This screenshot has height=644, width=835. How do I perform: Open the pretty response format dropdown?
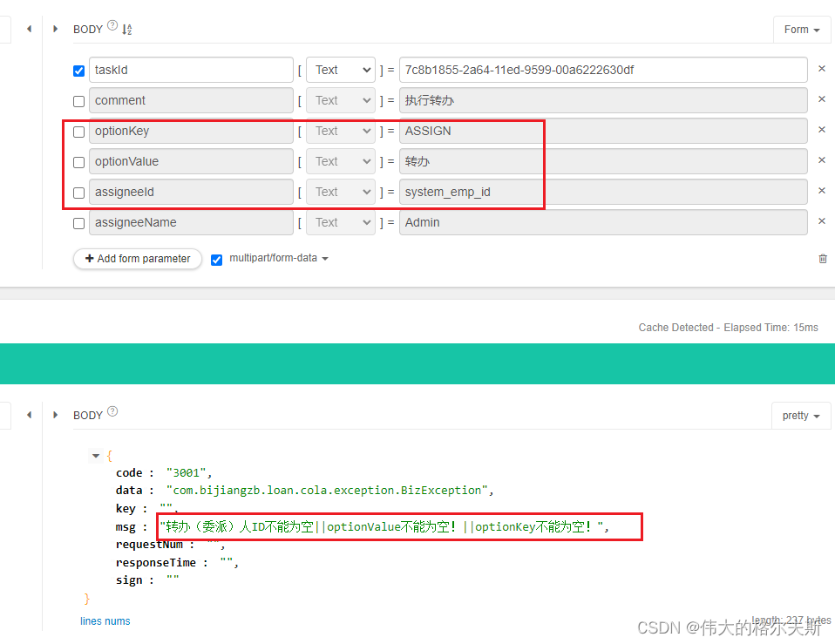coord(800,416)
